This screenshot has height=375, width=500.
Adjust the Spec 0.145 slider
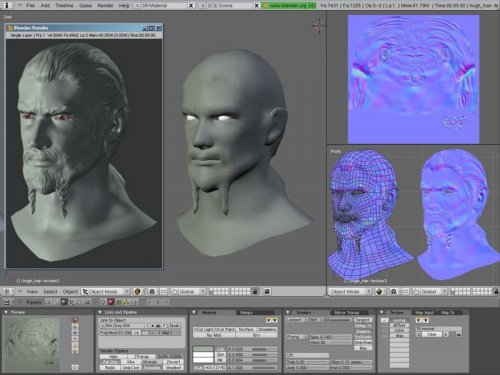pyautogui.click(x=331, y=337)
